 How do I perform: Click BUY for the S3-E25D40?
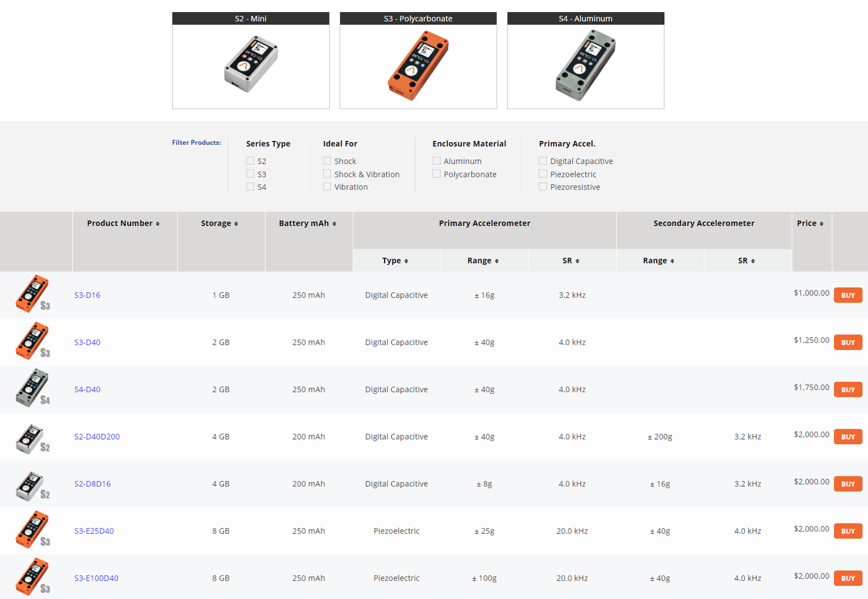pyautogui.click(x=847, y=531)
